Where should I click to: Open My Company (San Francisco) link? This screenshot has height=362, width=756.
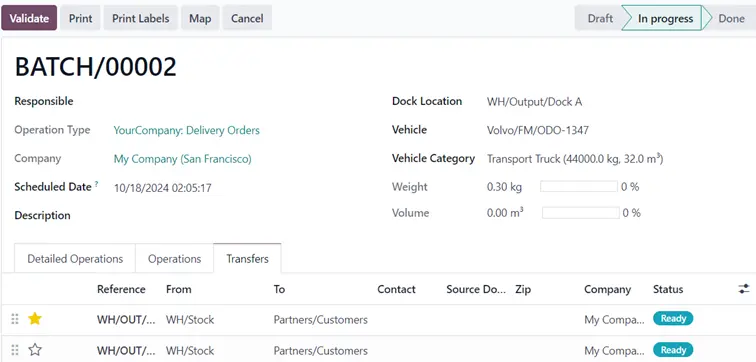click(183, 159)
